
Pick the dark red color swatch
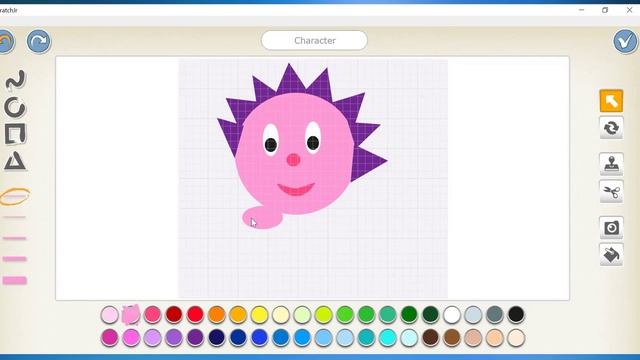coord(174,315)
